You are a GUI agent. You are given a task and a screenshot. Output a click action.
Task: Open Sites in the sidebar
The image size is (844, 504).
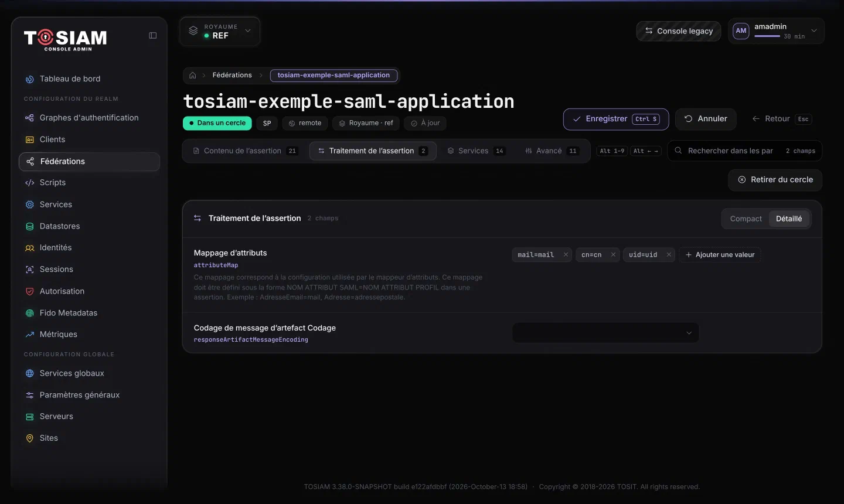pos(89,438)
